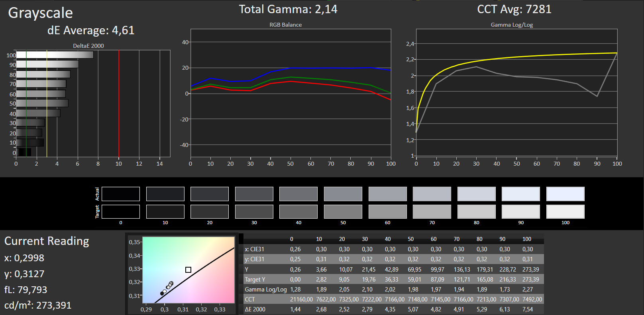This screenshot has height=315, width=644.
Task: Click CCT value 7622,00
Action: click(x=326, y=299)
